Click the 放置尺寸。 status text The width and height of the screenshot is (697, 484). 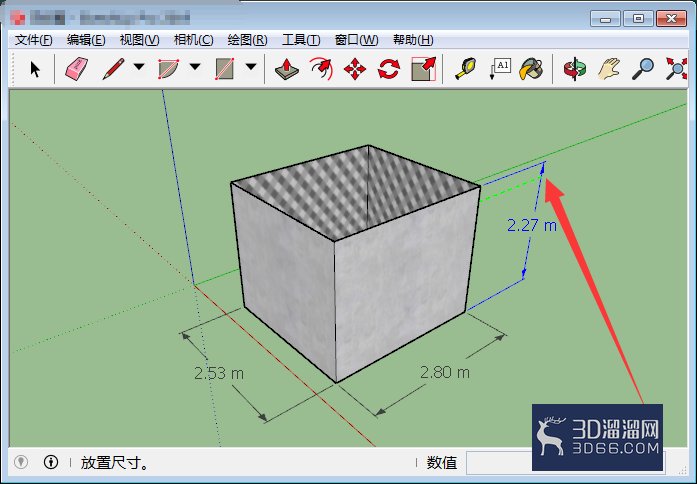(115, 463)
